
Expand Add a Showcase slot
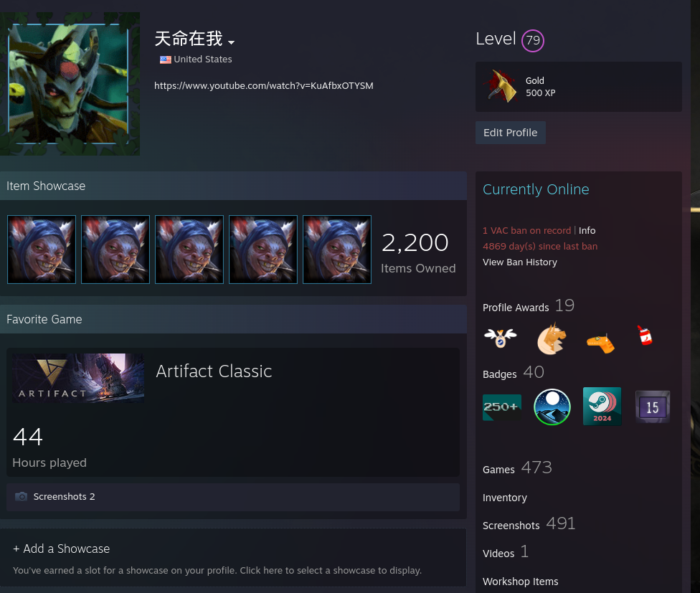pyautogui.click(x=233, y=558)
